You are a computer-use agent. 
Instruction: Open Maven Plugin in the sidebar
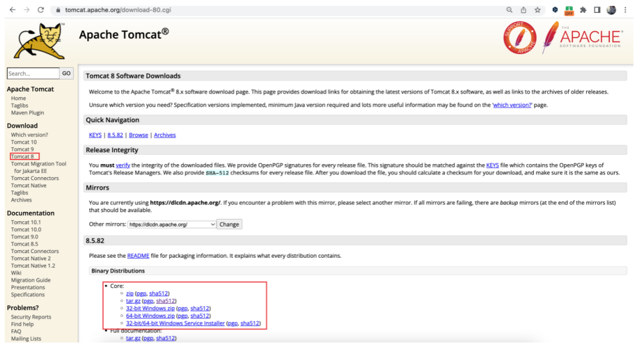click(x=28, y=112)
